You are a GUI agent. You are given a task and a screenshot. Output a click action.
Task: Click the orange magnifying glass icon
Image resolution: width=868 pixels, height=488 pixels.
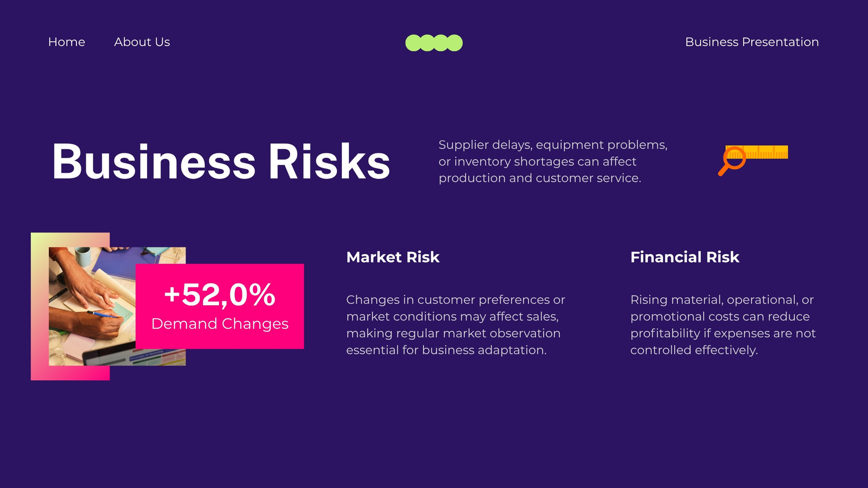point(732,161)
